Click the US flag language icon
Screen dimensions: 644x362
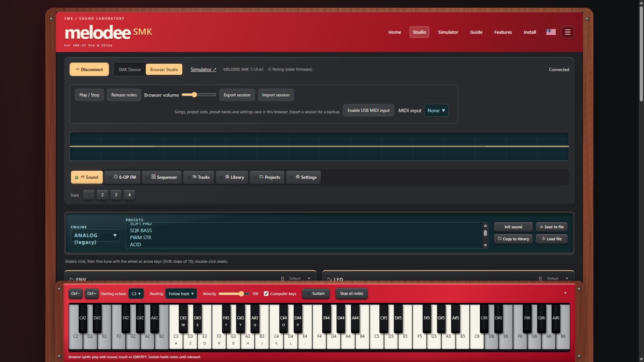[x=551, y=32]
